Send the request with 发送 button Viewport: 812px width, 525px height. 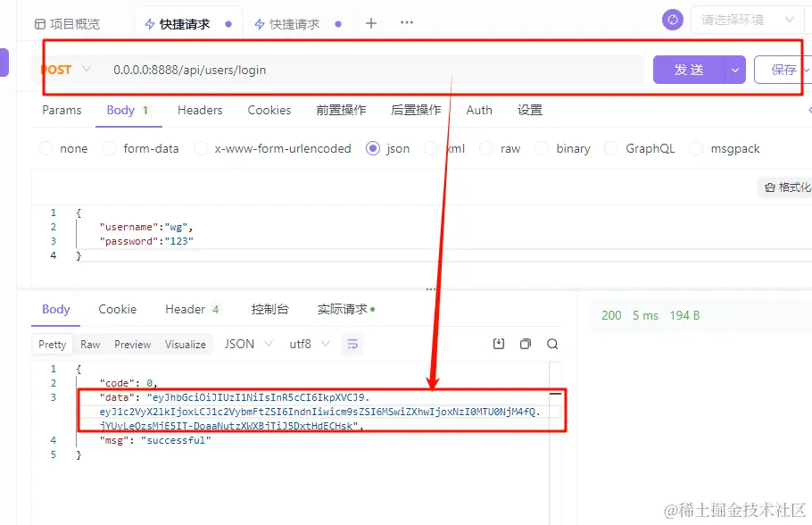pyautogui.click(x=689, y=70)
